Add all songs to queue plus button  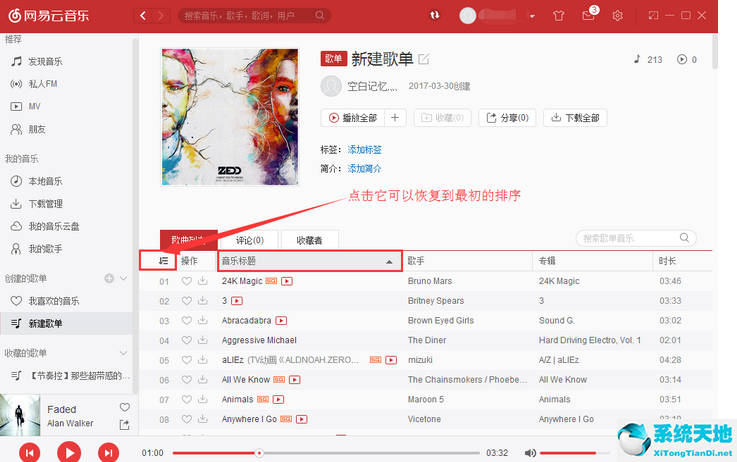coord(395,118)
